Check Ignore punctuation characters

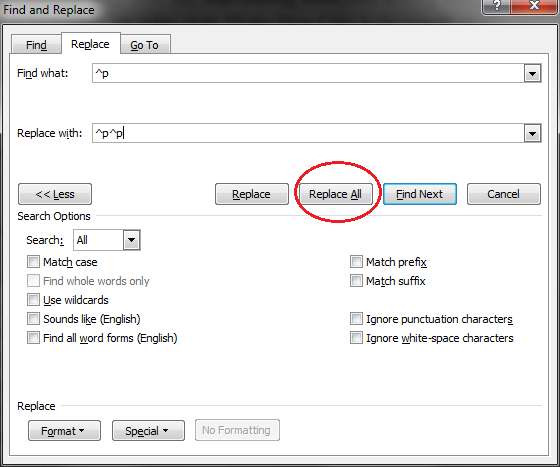(356, 318)
